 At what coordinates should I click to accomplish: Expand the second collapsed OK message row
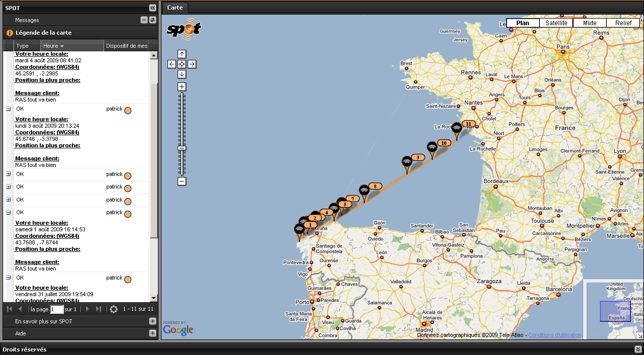coord(8,187)
